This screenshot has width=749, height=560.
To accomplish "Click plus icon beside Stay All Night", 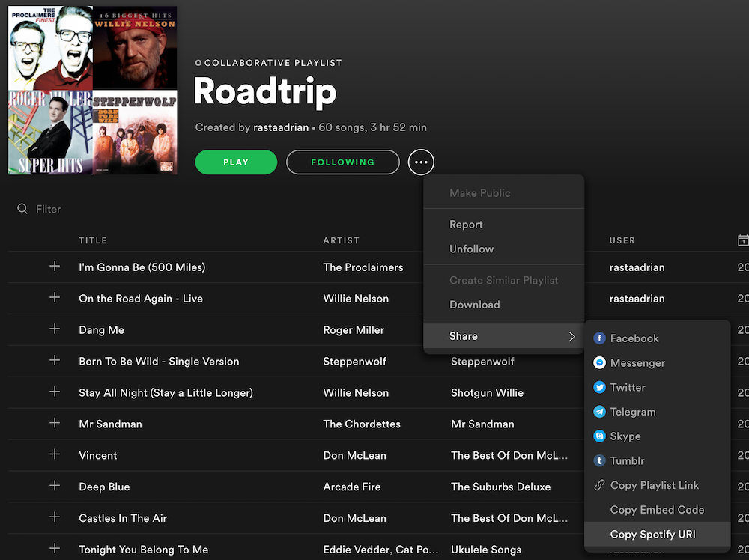I will 55,392.
